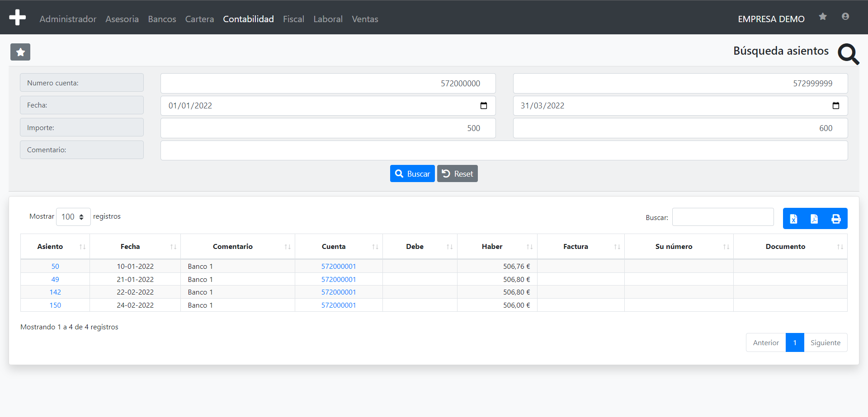Open the Ventas menu

(x=365, y=19)
